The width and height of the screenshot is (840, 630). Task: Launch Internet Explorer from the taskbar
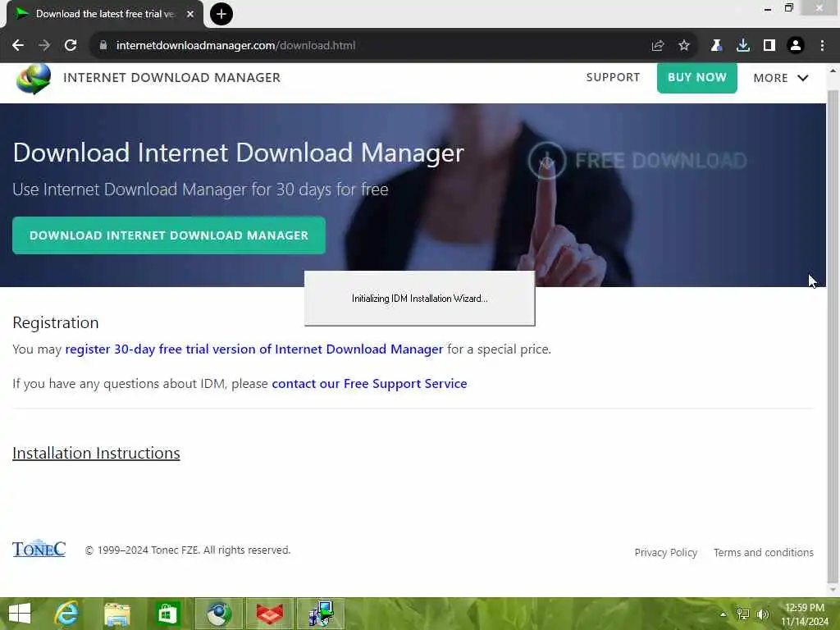click(x=66, y=614)
